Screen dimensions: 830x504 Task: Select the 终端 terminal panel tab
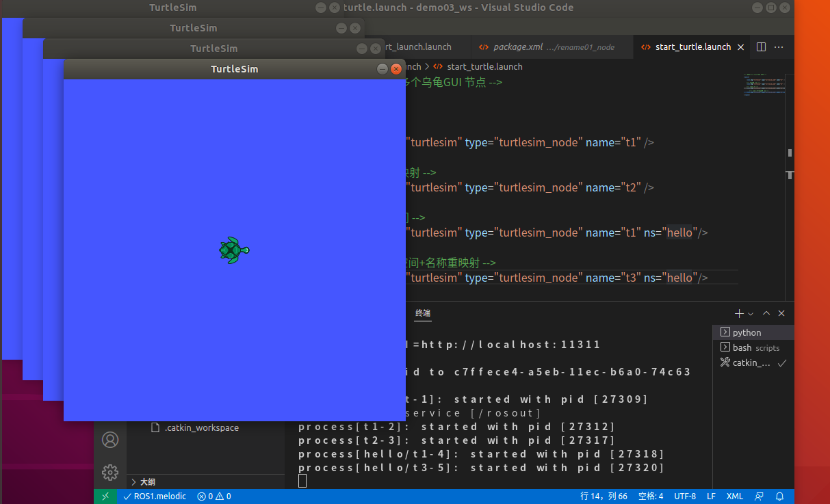(x=423, y=313)
